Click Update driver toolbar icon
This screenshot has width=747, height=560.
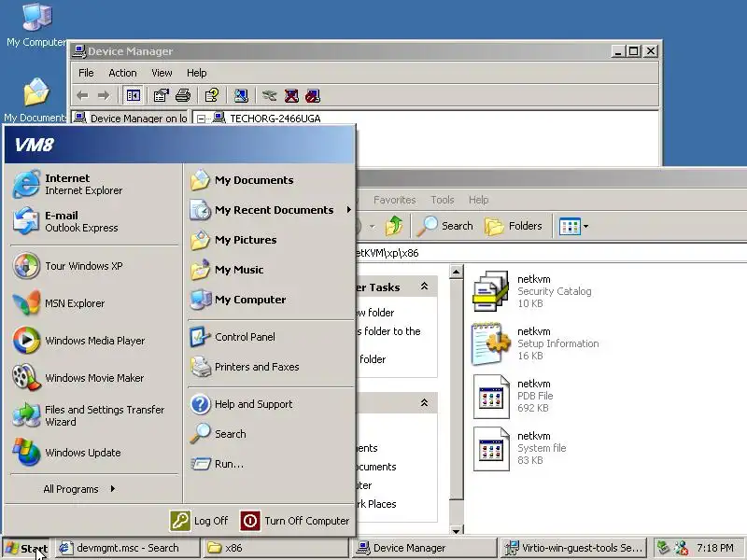coord(269,96)
